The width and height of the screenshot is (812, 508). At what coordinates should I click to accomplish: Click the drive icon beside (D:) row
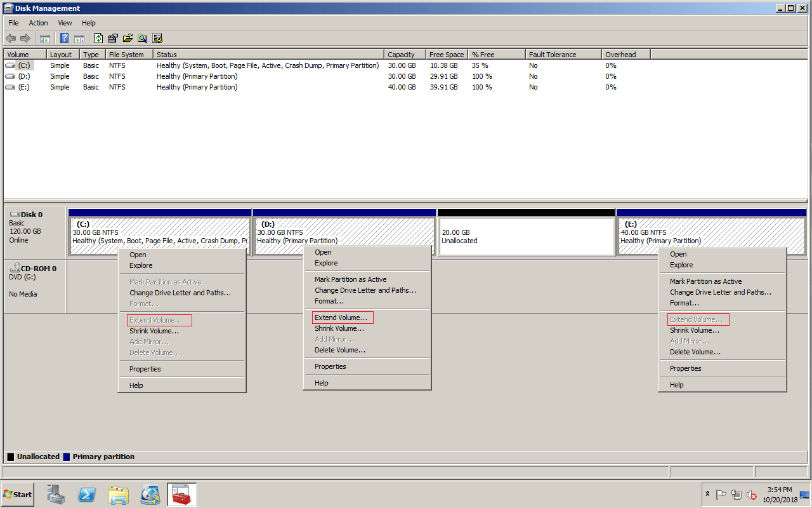click(10, 76)
